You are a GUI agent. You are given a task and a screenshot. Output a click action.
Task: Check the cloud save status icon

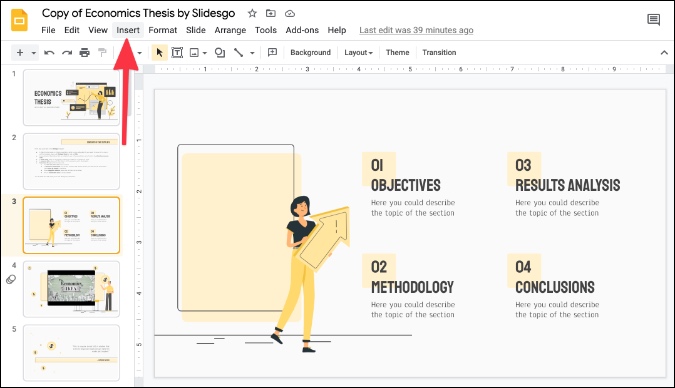pyautogui.click(x=290, y=13)
